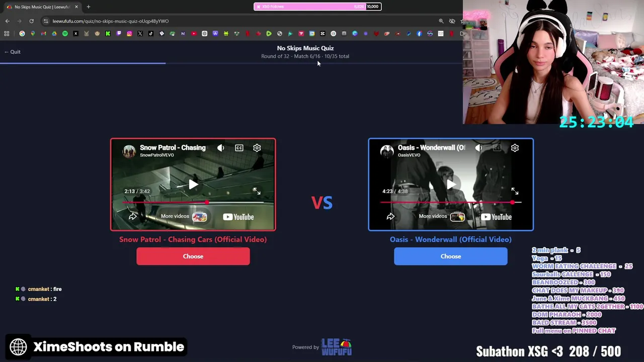This screenshot has height=362, width=644.
Task: Open the YouTube bookmark
Action: (x=194, y=34)
